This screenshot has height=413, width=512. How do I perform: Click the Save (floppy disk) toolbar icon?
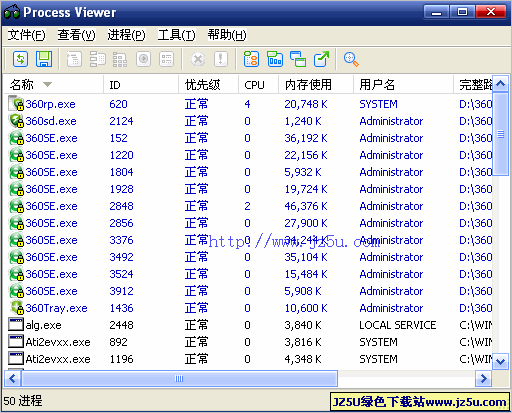pyautogui.click(x=44, y=59)
